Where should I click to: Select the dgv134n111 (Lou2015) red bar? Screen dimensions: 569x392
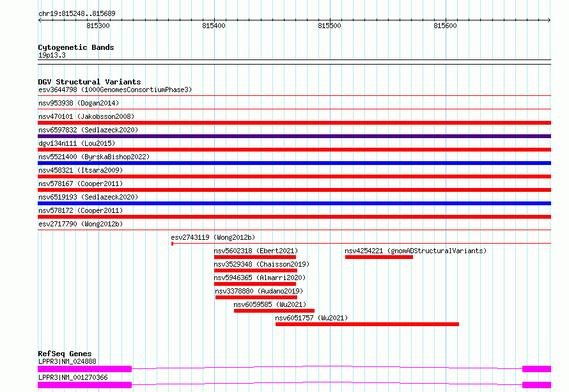[294, 150]
